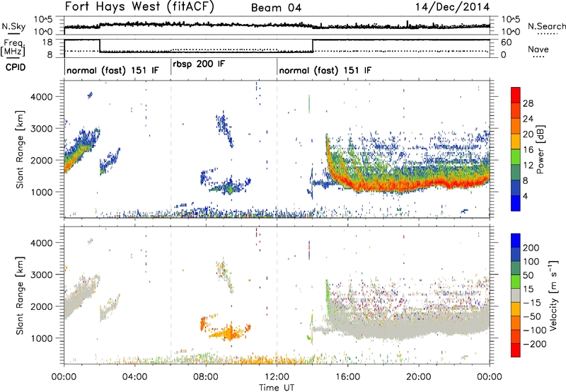Select the "N.Sky" legend label
This screenshot has width=566, height=392.
[x=13, y=26]
